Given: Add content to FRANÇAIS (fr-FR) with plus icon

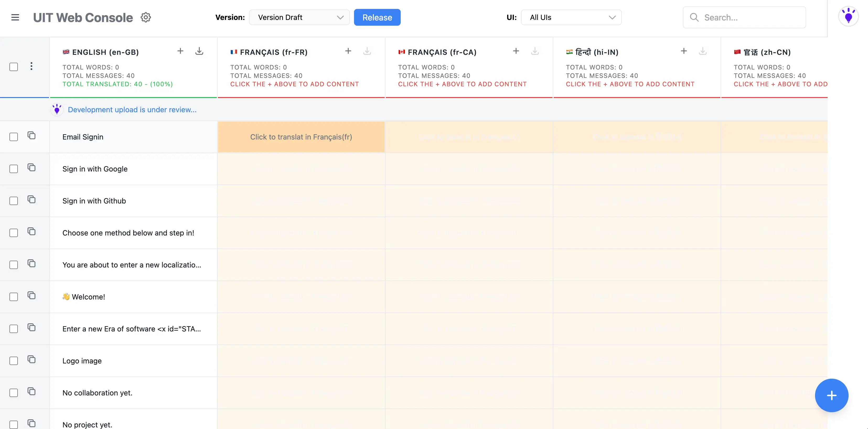Looking at the screenshot, I should pyautogui.click(x=348, y=51).
